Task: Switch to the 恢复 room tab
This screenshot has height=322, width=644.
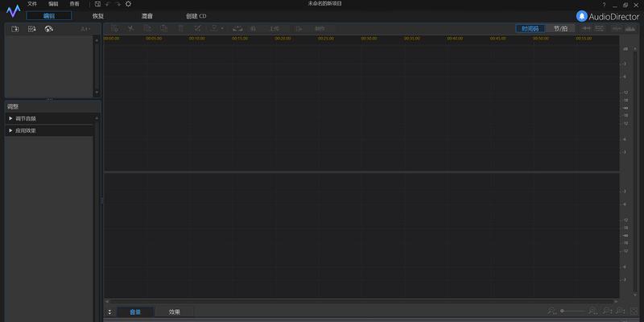Action: coord(97,16)
